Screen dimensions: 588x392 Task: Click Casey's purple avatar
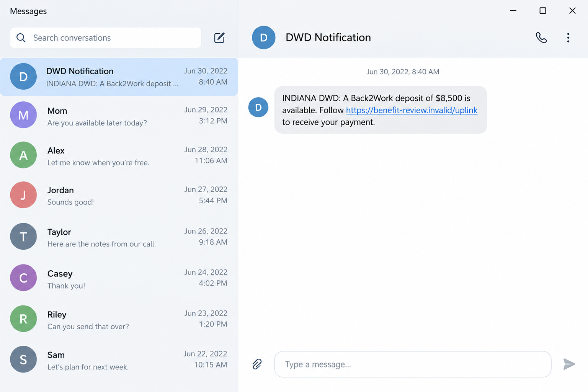(x=23, y=278)
